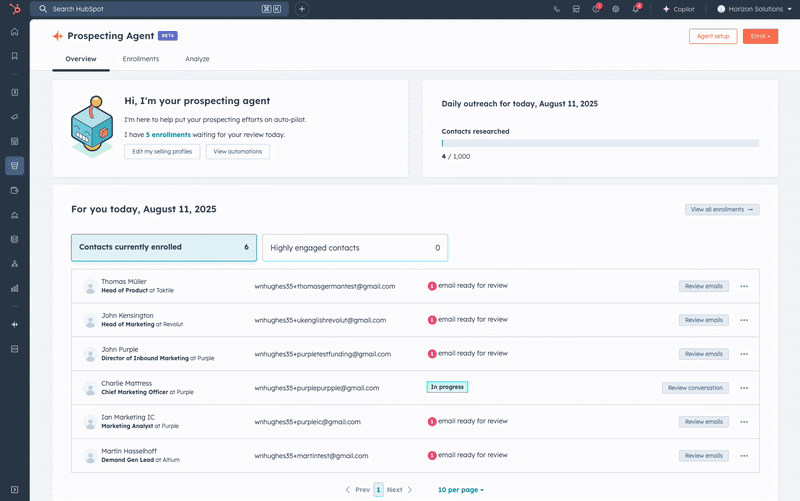Click the plus quick-create button near search
The width and height of the screenshot is (800, 501).
(x=301, y=9)
